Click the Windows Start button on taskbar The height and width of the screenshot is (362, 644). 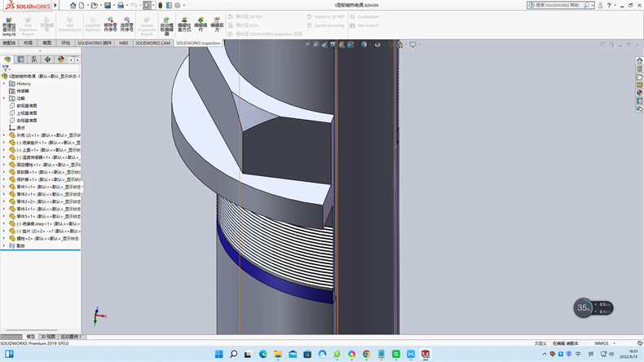point(218,354)
